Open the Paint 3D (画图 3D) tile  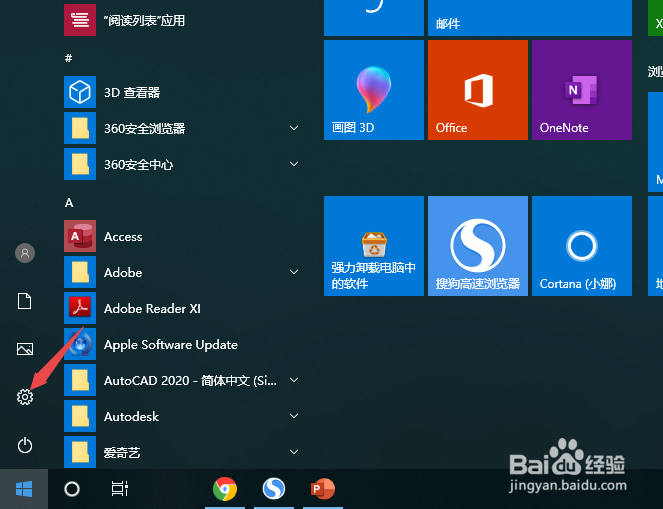[x=374, y=90]
